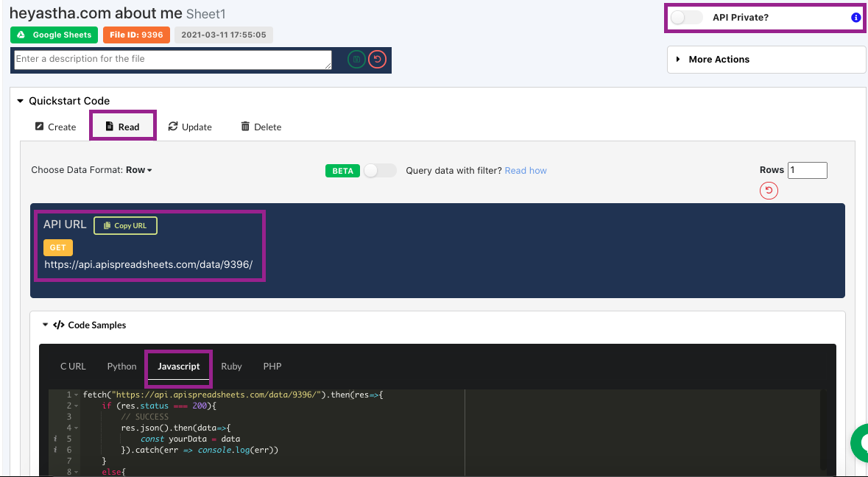Click the red reset icon under Rows
The height and width of the screenshot is (477, 868).
(x=769, y=191)
